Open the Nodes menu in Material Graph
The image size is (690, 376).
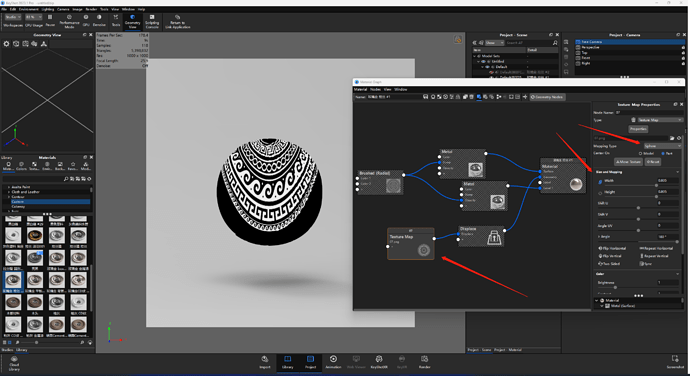coord(375,89)
